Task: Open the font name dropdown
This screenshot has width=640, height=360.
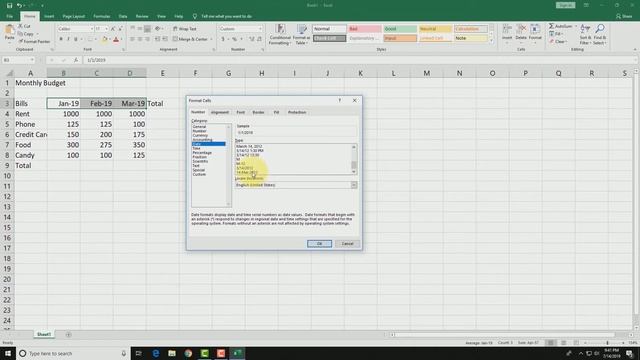Action: click(x=91, y=29)
